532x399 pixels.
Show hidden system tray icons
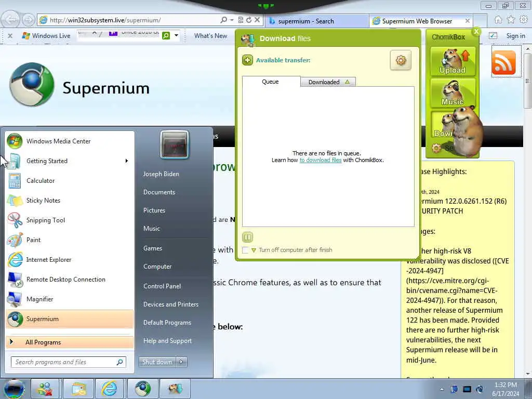point(442,389)
